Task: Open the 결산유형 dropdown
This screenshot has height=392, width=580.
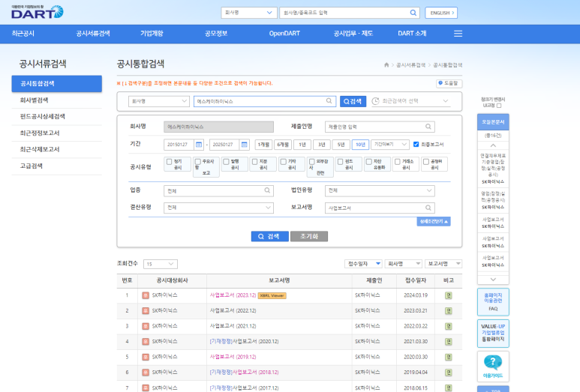Action: pos(218,208)
